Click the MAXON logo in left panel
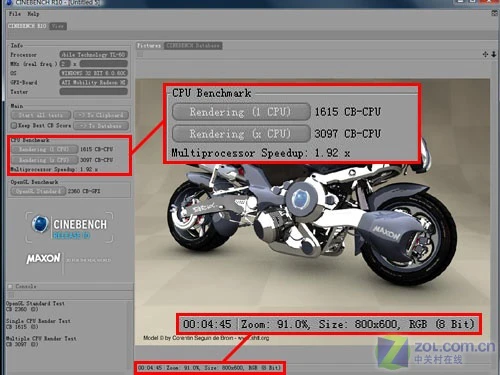The width and height of the screenshot is (500, 375). [44, 258]
